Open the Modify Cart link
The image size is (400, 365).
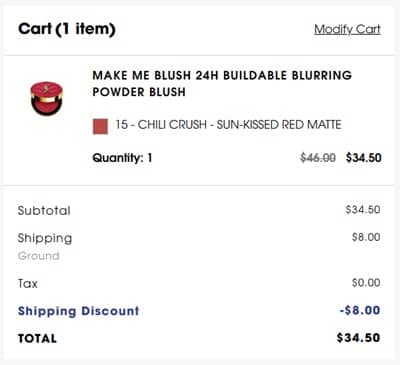(347, 29)
